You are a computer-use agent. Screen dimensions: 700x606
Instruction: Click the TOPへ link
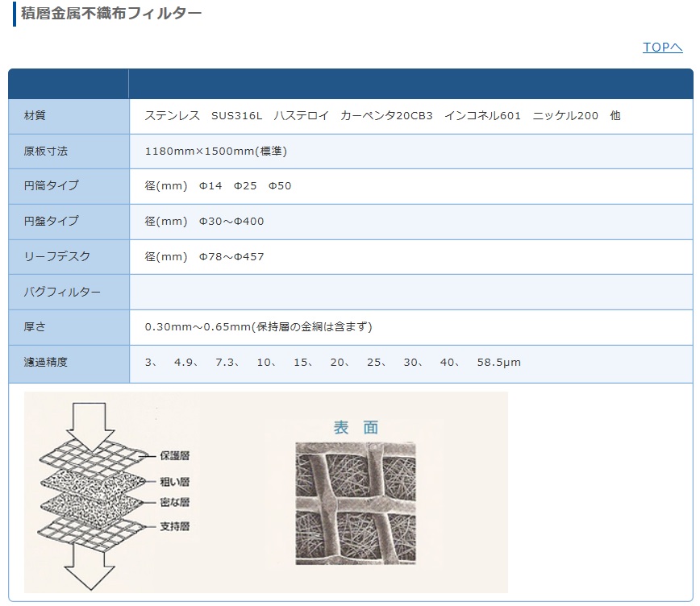pyautogui.click(x=663, y=47)
